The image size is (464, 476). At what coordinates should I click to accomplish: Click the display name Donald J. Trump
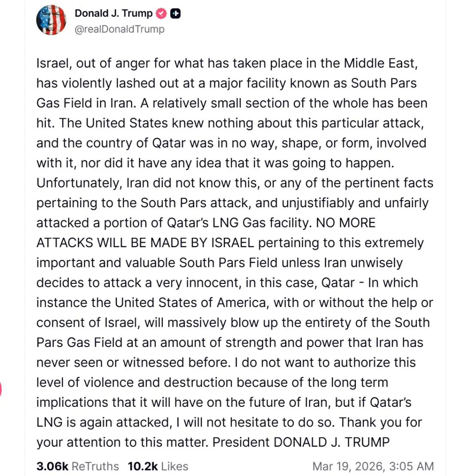pos(113,13)
